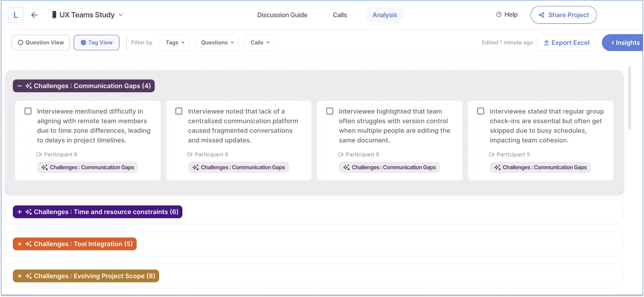Viewport: 644px width, 297px height.
Task: Open the Calls tab
Action: point(340,15)
